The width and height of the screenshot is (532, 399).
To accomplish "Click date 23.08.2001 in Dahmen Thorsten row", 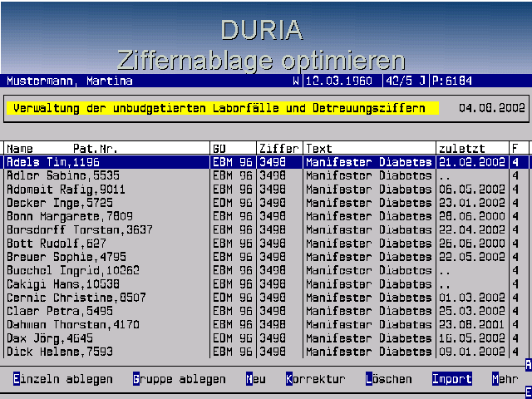I will pos(472,325).
